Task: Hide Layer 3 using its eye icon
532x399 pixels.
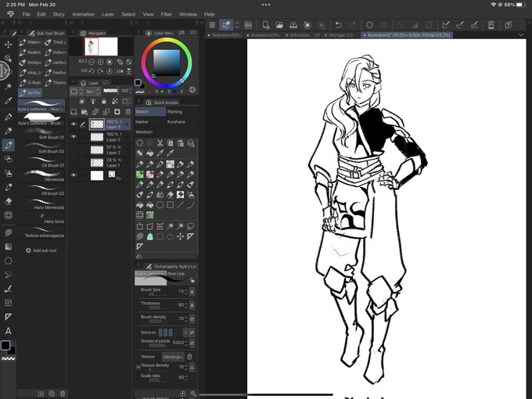Action: click(74, 124)
